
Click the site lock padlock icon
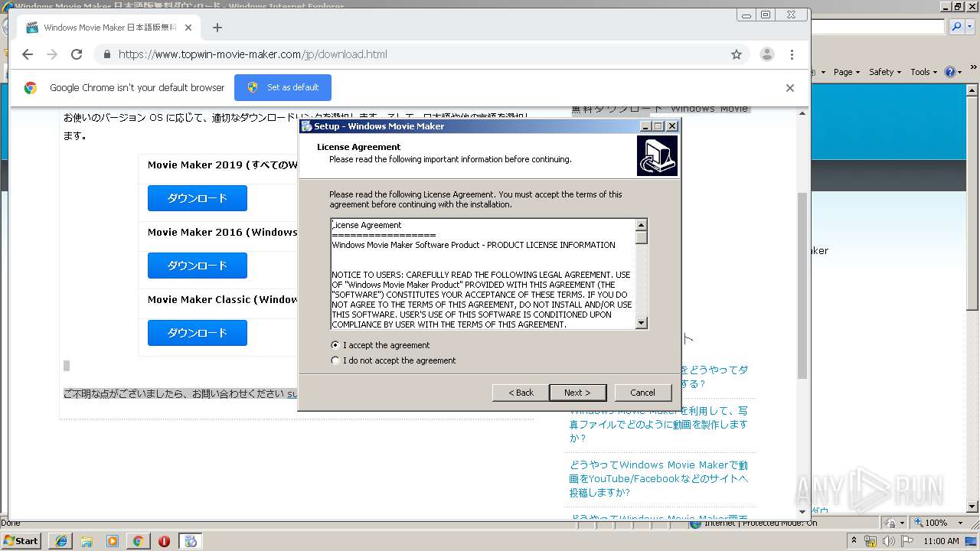106,54
